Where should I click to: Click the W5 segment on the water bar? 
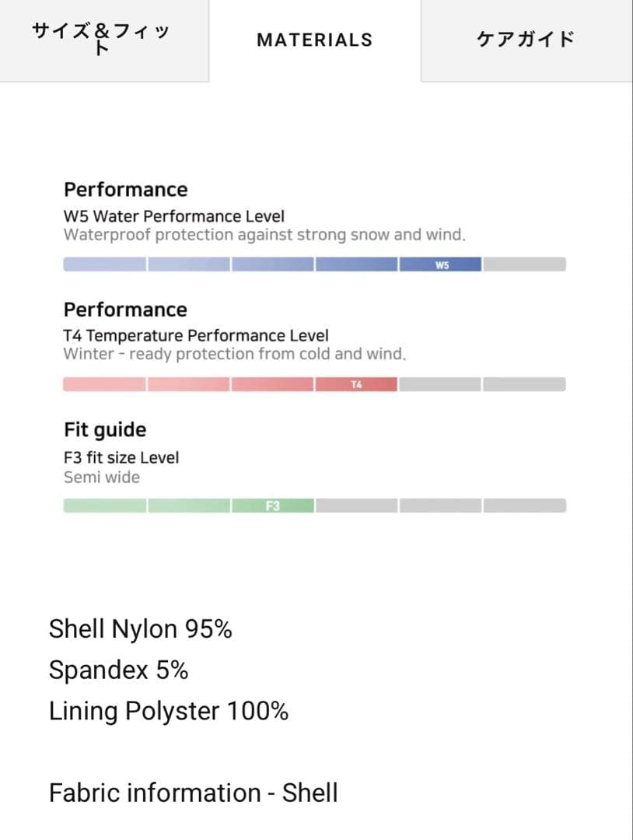[x=441, y=264]
